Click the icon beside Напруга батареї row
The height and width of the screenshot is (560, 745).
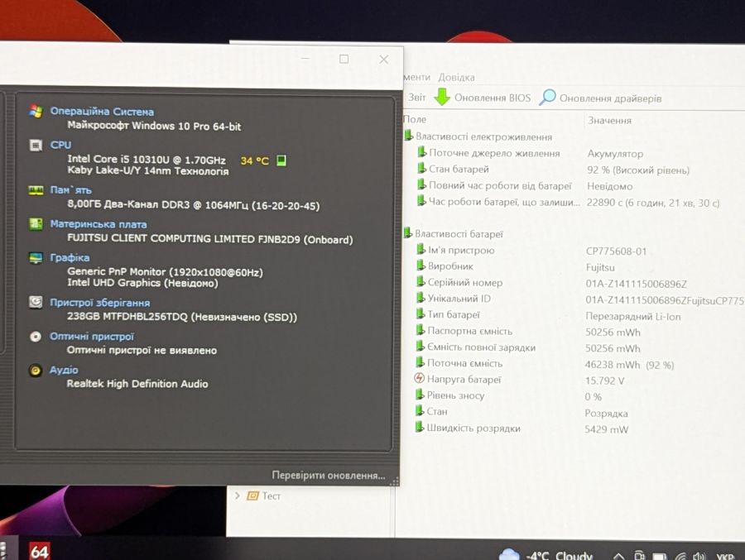419,379
